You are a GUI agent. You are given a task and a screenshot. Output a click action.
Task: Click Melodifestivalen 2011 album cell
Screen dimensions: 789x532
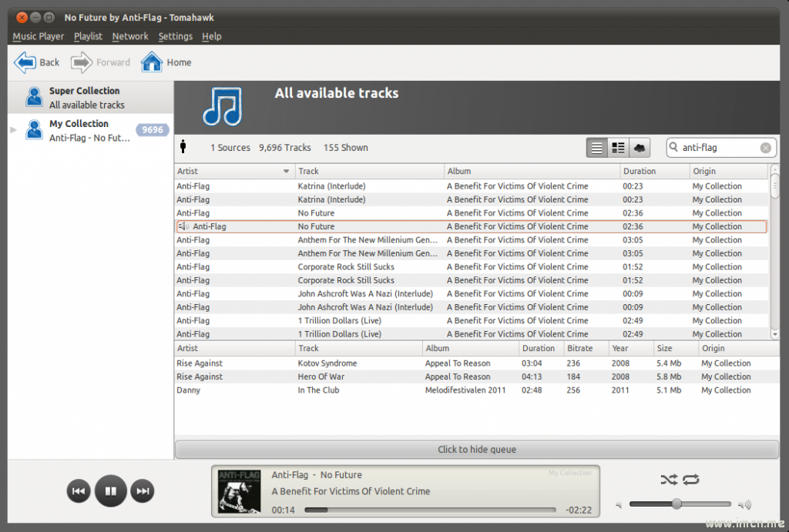click(x=465, y=390)
